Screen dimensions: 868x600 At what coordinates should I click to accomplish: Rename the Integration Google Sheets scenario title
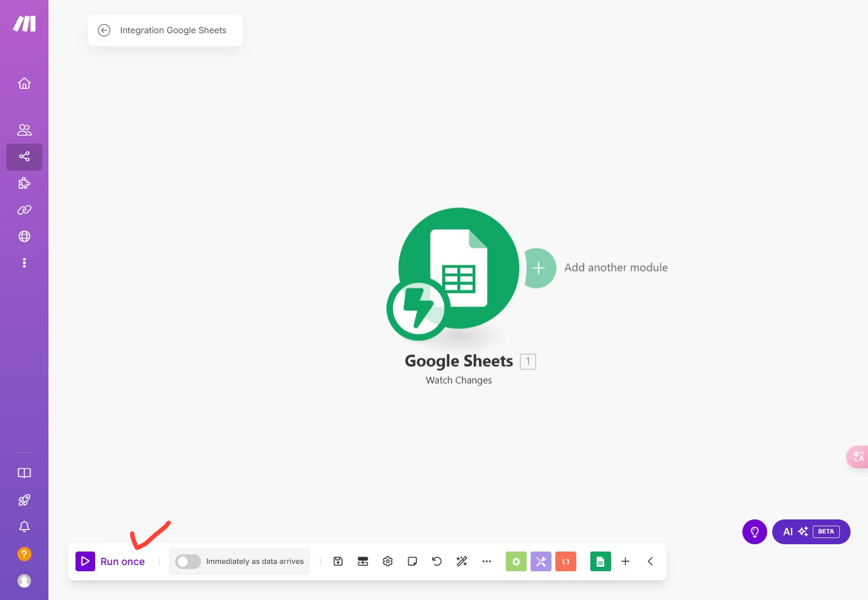tap(173, 30)
